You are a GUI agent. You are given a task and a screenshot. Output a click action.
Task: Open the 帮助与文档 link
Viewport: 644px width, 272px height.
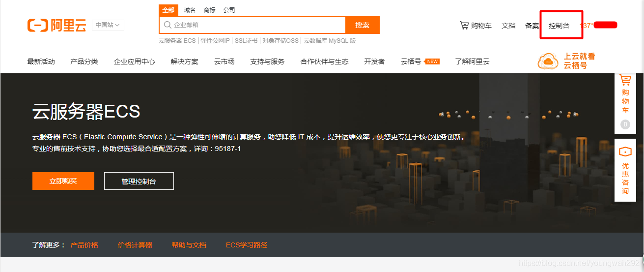pos(189,245)
